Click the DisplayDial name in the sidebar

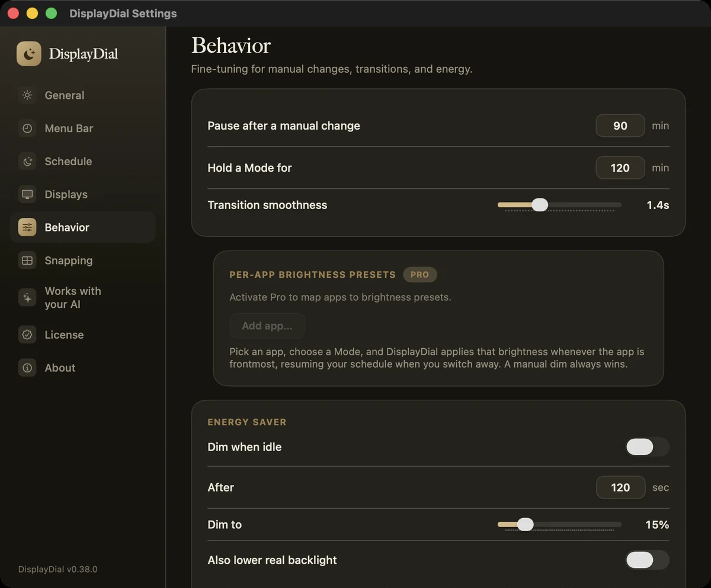84,54
